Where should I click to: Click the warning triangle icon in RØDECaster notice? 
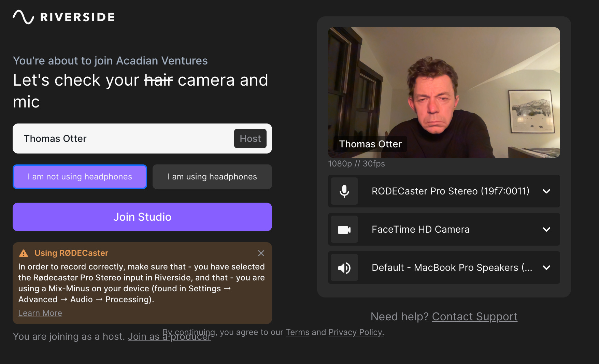point(24,253)
